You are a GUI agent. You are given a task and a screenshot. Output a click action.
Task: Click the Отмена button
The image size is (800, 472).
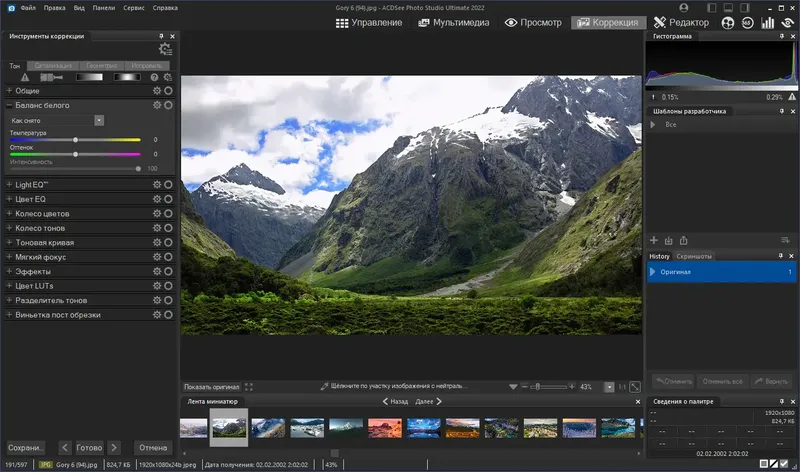pos(153,448)
